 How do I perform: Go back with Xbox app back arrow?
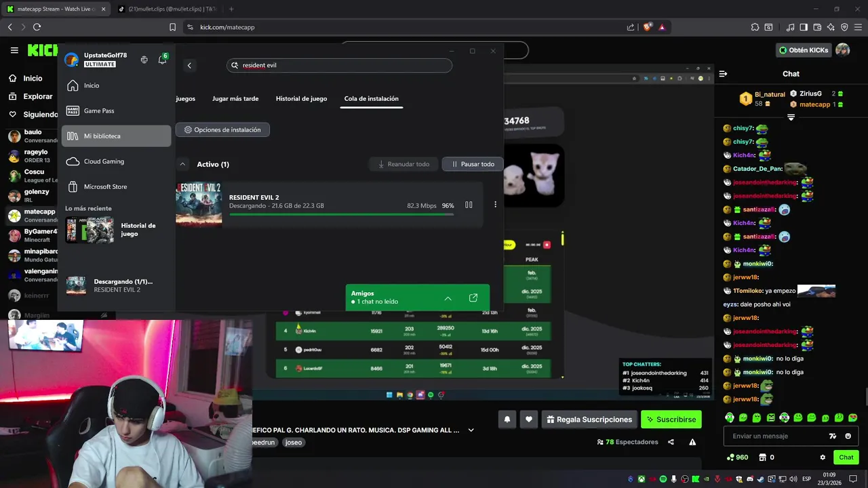coord(189,65)
